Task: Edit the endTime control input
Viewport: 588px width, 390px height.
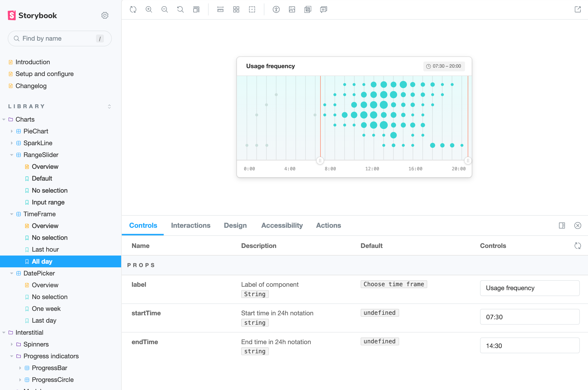Action: tap(530, 346)
